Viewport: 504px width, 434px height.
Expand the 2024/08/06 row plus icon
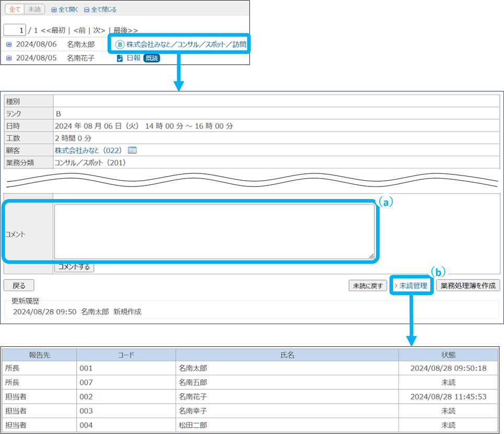[9, 44]
